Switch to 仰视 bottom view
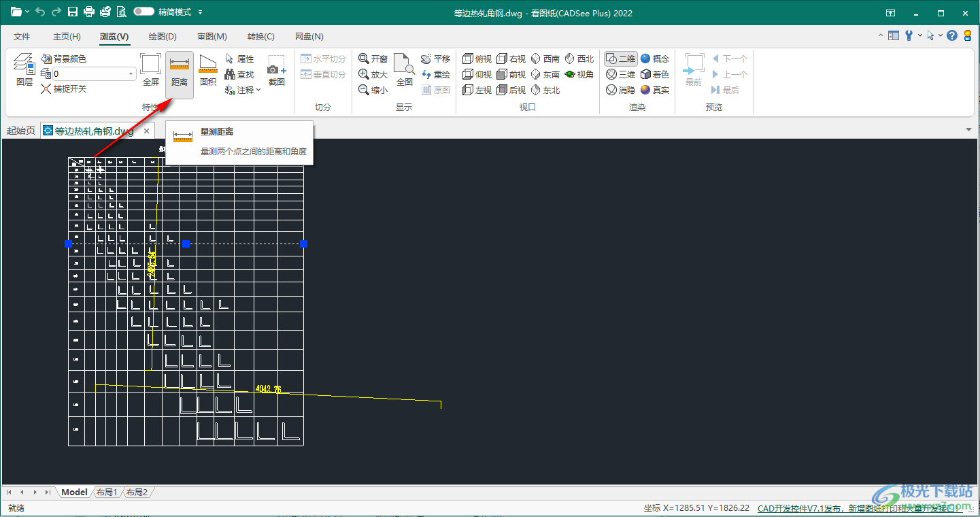Viewport: 980px width, 517px height. point(477,75)
